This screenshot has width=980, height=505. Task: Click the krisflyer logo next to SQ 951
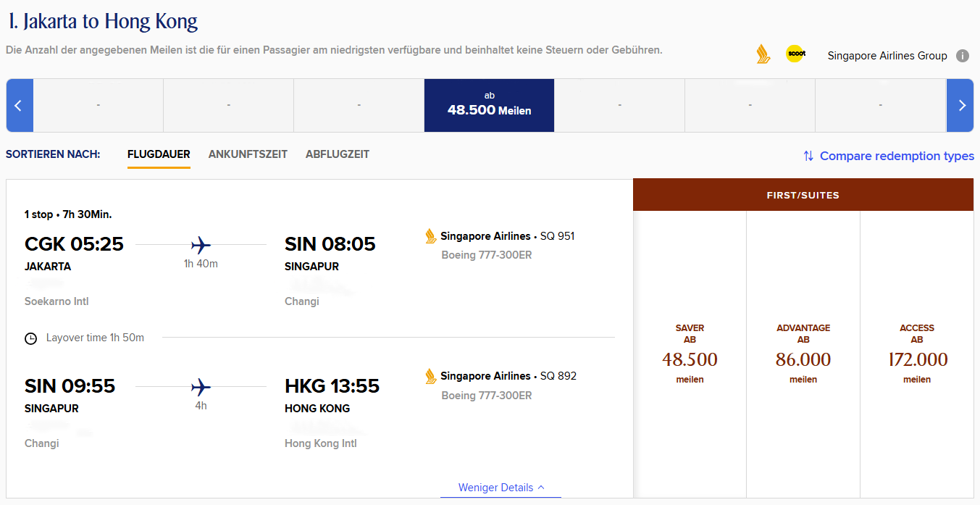(x=429, y=235)
